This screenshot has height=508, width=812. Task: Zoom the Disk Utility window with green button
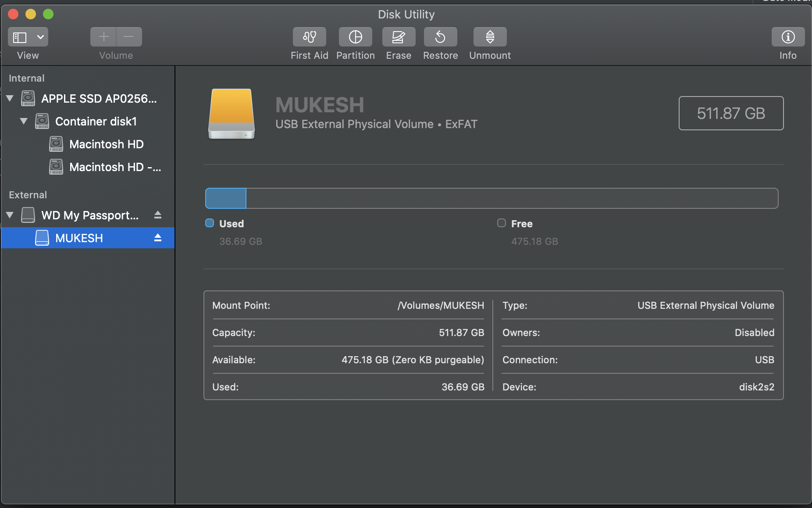(48, 14)
